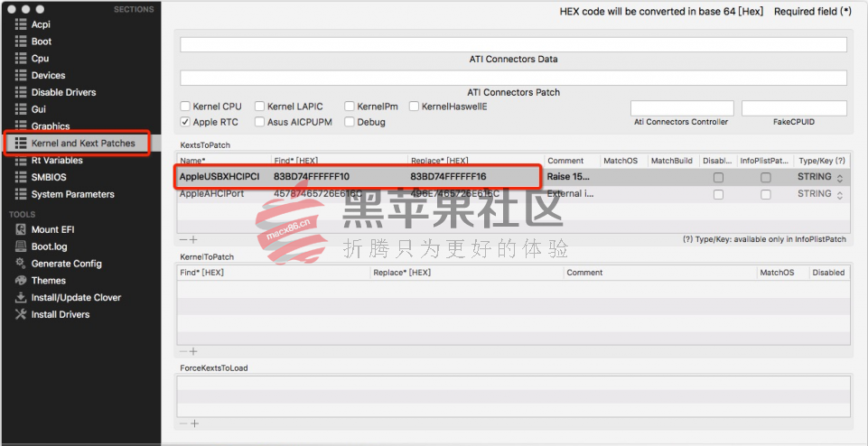The image size is (868, 446).
Task: Focus the FakeCPUID input field
Action: (794, 108)
